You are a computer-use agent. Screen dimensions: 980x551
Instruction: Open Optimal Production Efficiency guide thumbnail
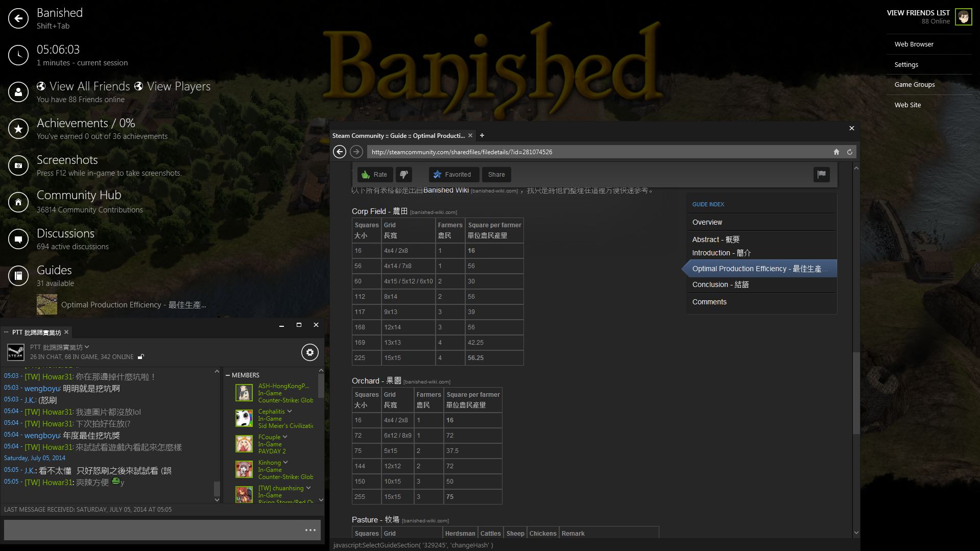click(x=47, y=304)
